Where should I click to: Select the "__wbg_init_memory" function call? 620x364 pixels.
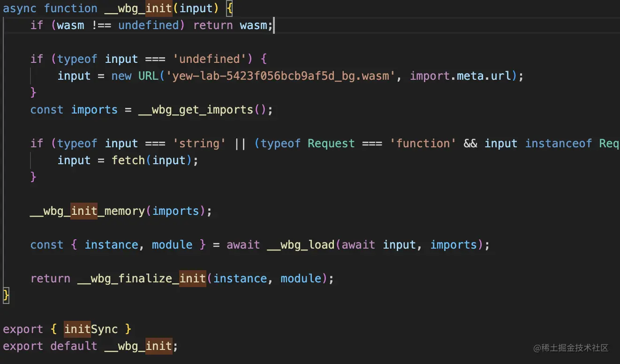coord(88,211)
